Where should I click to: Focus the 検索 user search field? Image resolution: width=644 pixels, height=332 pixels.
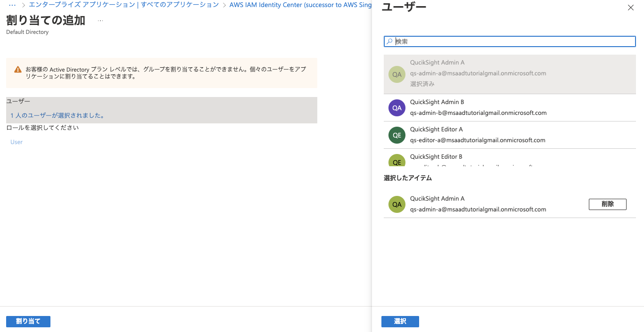click(510, 41)
